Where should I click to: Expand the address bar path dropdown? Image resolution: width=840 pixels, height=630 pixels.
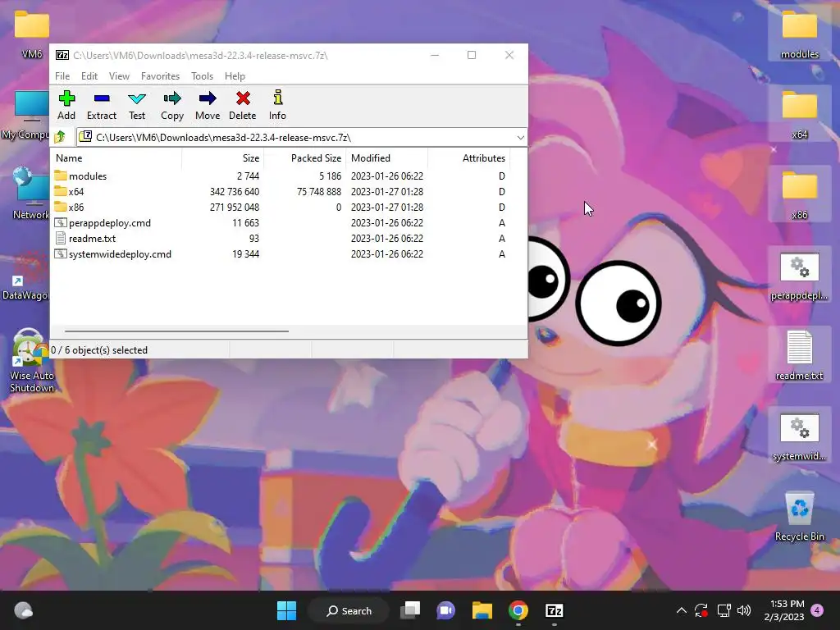pos(520,138)
